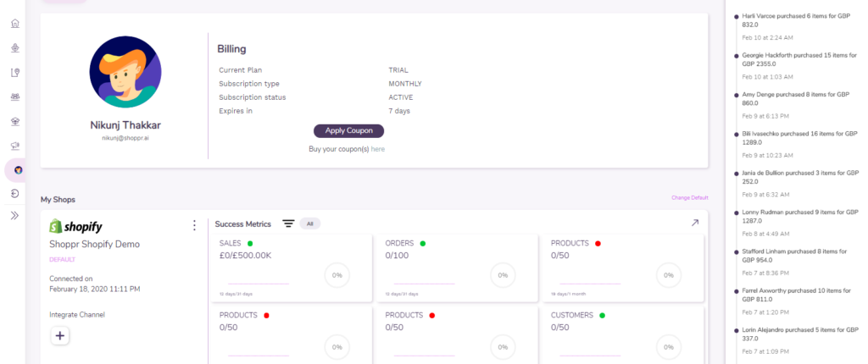Open the megaphone campaigns icon in sidebar
Image resolution: width=868 pixels, height=364 pixels.
[x=15, y=145]
